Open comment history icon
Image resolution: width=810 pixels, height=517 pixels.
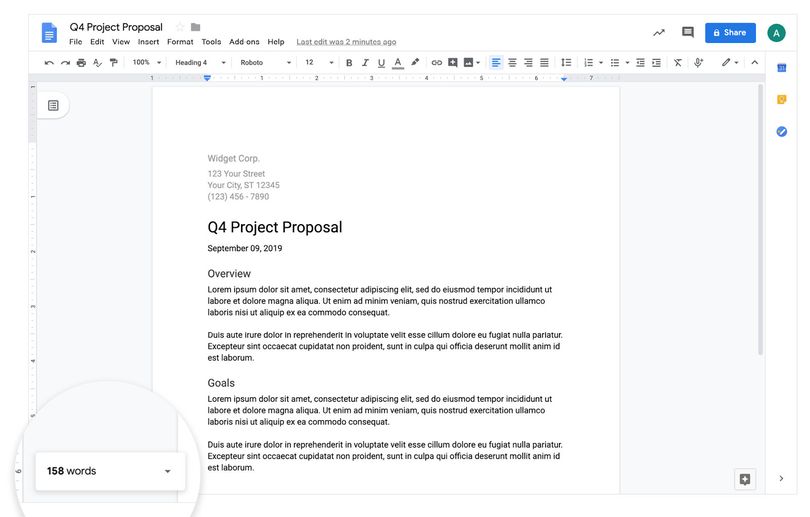[x=688, y=32]
